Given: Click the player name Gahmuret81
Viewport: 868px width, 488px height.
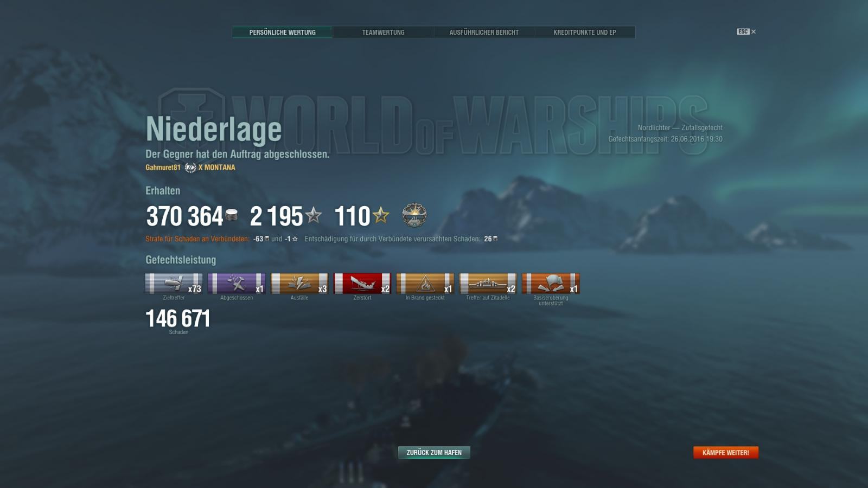Looking at the screenshot, I should coord(163,168).
